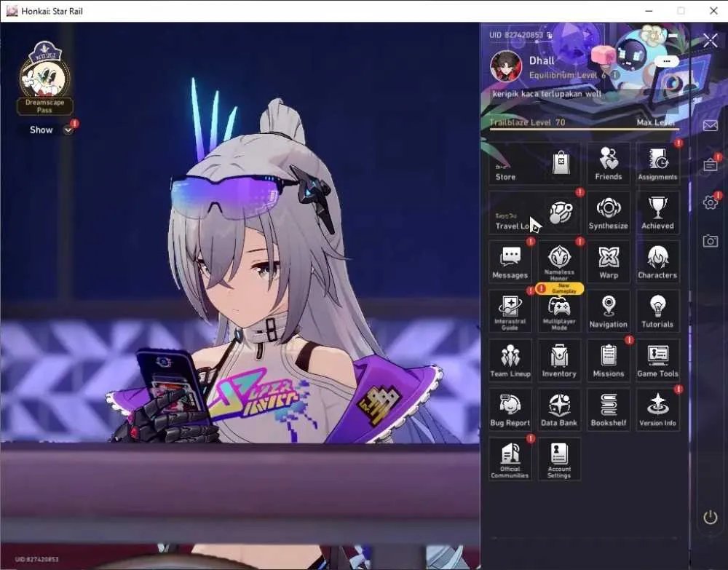Click the signature text 'keripik kaca terlupakan well'
This screenshot has width=728, height=570.
pos(547,94)
